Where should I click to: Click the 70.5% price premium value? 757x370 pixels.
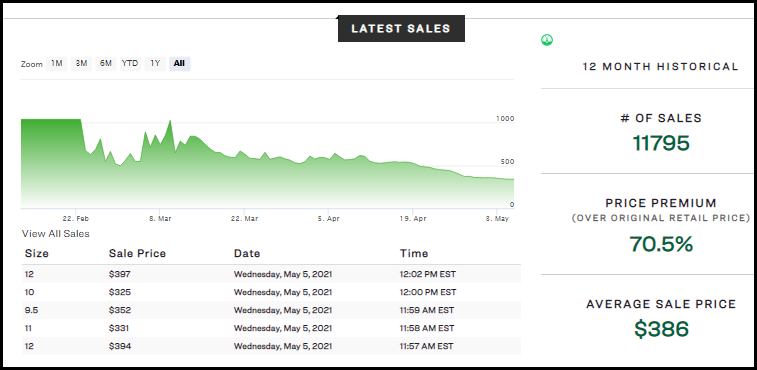(x=661, y=244)
